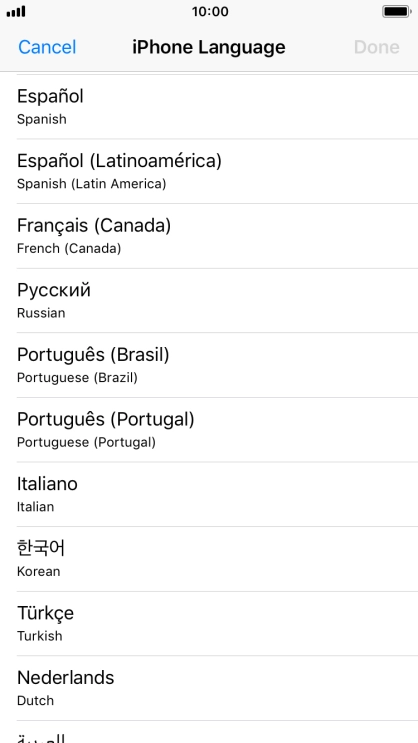The width and height of the screenshot is (418, 743).
Task: Tap the greyed-out Done button
Action: (x=376, y=47)
